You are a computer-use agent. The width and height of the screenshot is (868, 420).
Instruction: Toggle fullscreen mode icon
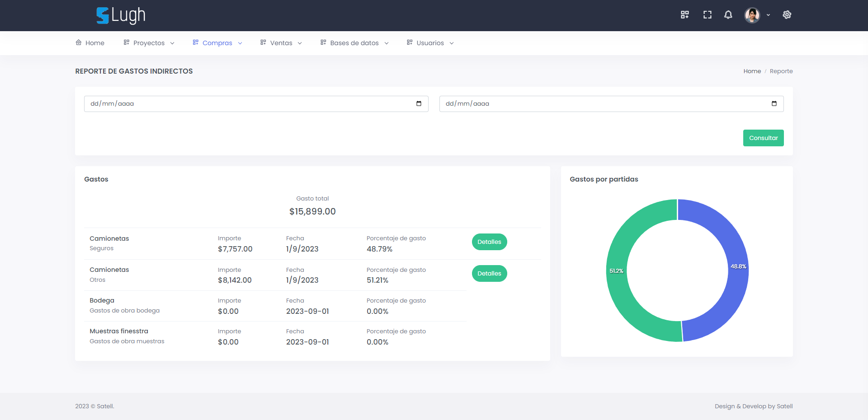708,15
